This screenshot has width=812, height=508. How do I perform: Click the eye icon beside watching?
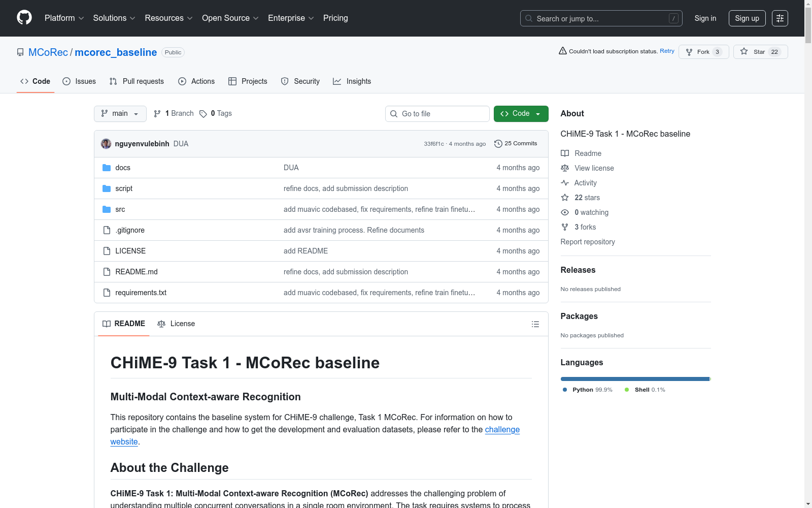(x=565, y=212)
